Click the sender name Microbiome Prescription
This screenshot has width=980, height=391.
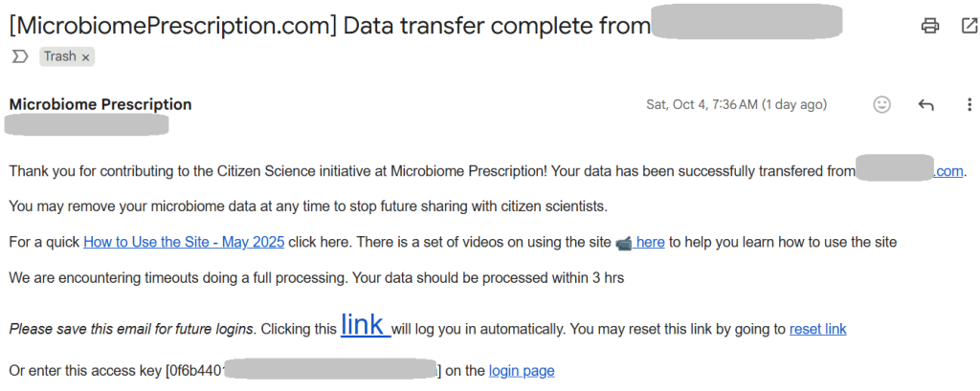click(x=100, y=104)
